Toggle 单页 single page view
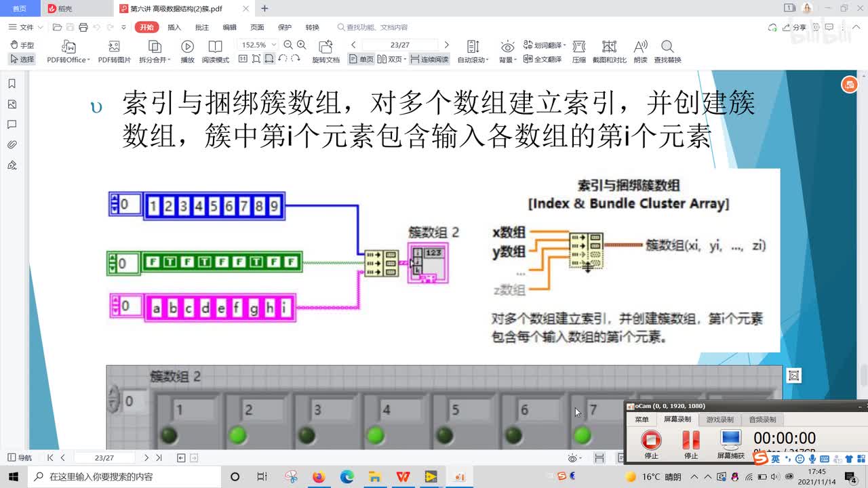The image size is (868, 488). [x=361, y=60]
